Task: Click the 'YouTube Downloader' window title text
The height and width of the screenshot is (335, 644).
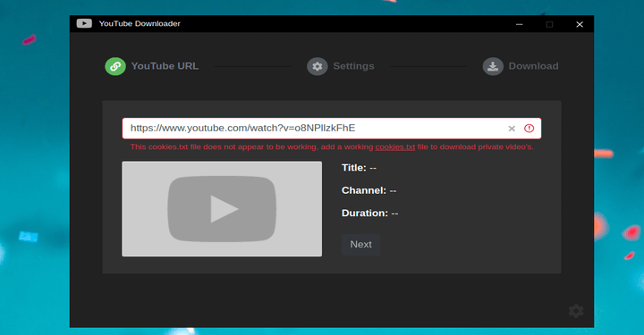Action: pyautogui.click(x=140, y=24)
